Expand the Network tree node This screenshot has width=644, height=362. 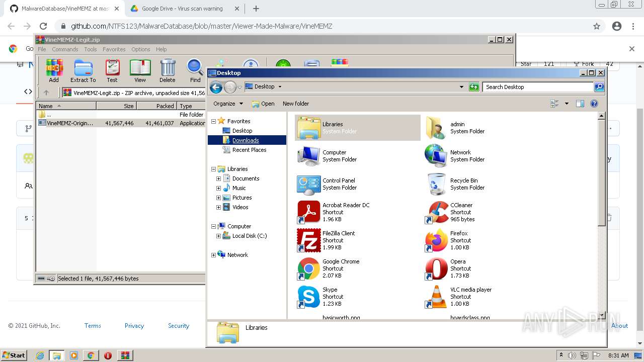[x=213, y=255]
